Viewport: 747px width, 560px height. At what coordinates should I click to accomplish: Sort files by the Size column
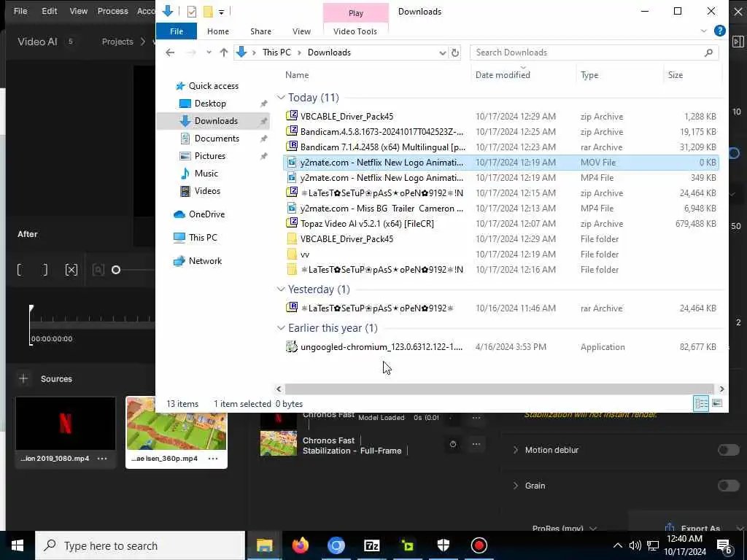(x=676, y=75)
